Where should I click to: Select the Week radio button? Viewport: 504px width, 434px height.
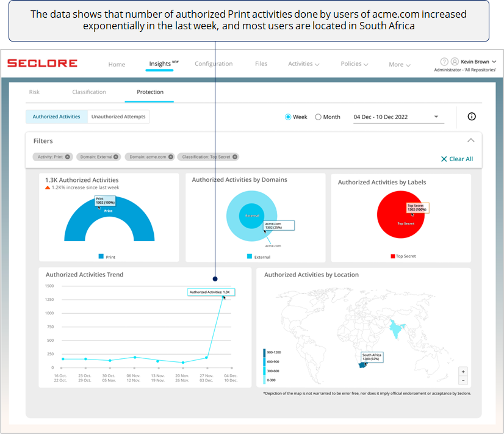pos(288,117)
